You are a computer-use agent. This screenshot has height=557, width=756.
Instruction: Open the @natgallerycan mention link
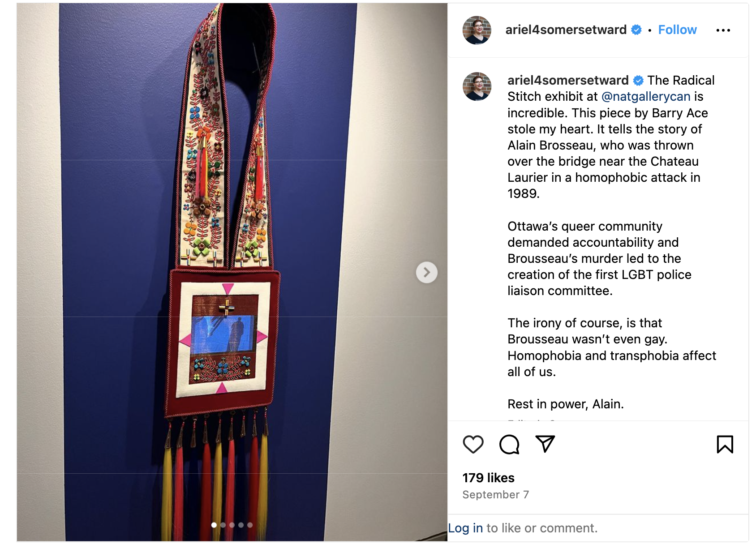646,97
